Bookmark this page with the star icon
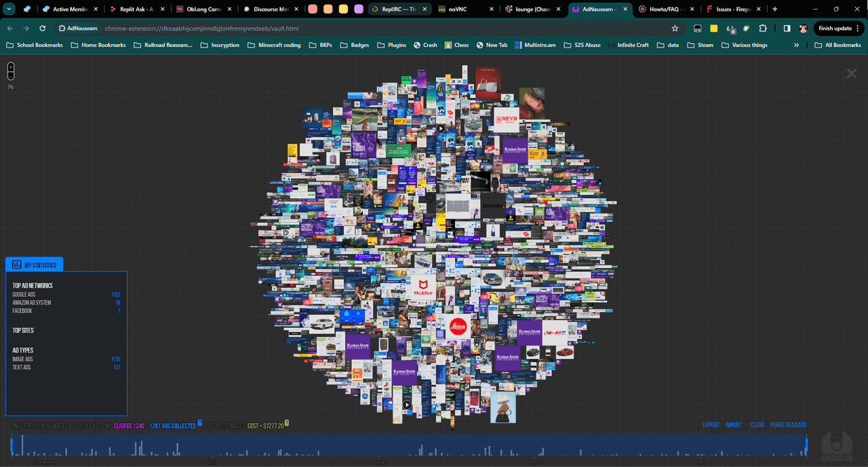 (x=675, y=29)
